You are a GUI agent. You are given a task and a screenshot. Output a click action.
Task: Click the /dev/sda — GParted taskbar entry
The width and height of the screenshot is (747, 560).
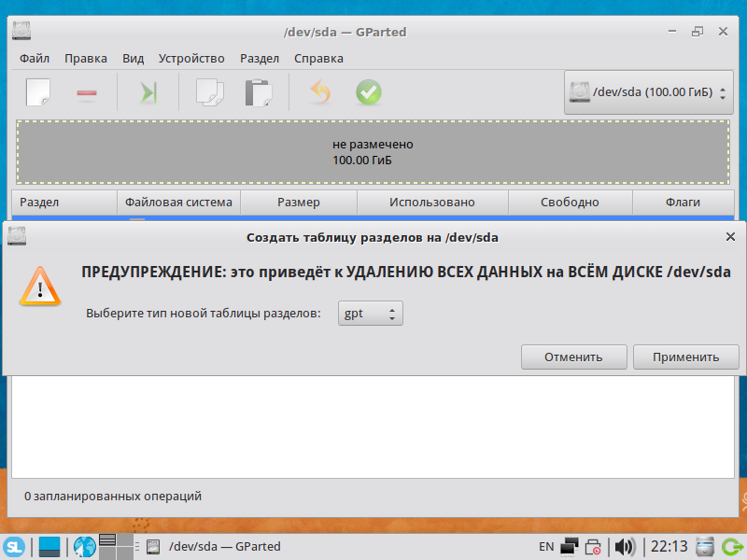click(x=214, y=547)
